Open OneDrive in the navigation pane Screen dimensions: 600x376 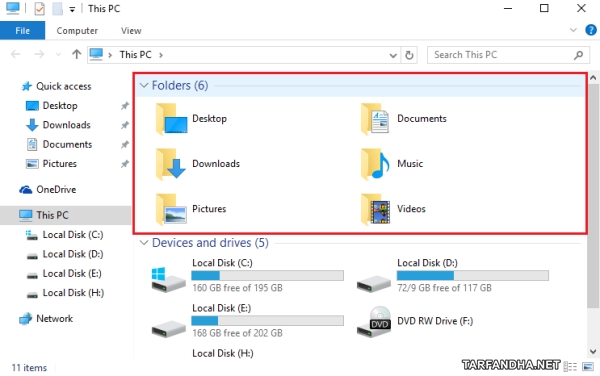(56, 190)
